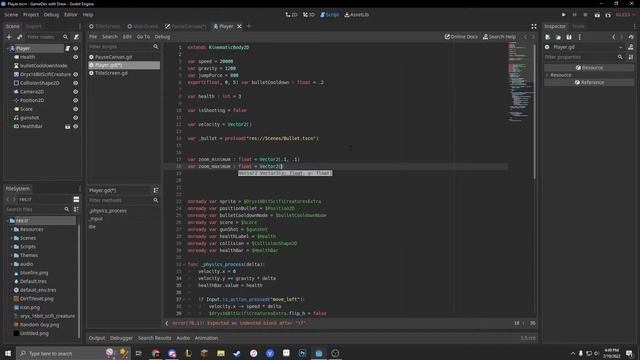640x360 pixels.
Task: Instance a child scene with link icon
Action: click(x=19, y=37)
